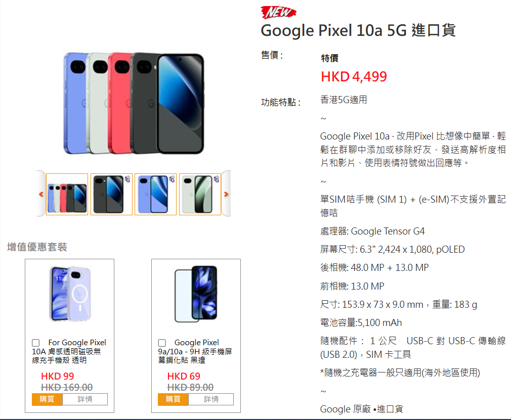The width and height of the screenshot is (511, 420).
Task: Click the red NEW badge icon
Action: (x=278, y=12)
